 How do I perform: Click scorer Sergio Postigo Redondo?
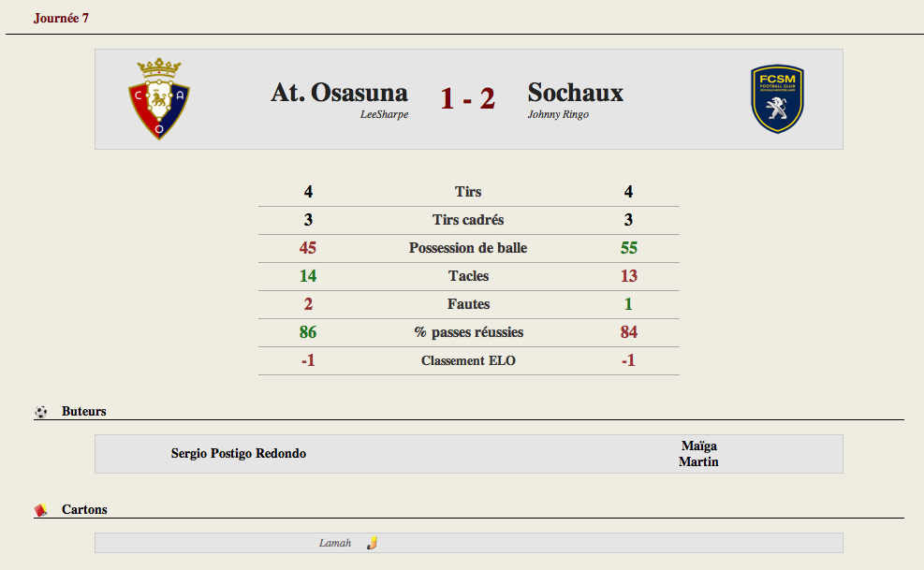[x=239, y=453]
